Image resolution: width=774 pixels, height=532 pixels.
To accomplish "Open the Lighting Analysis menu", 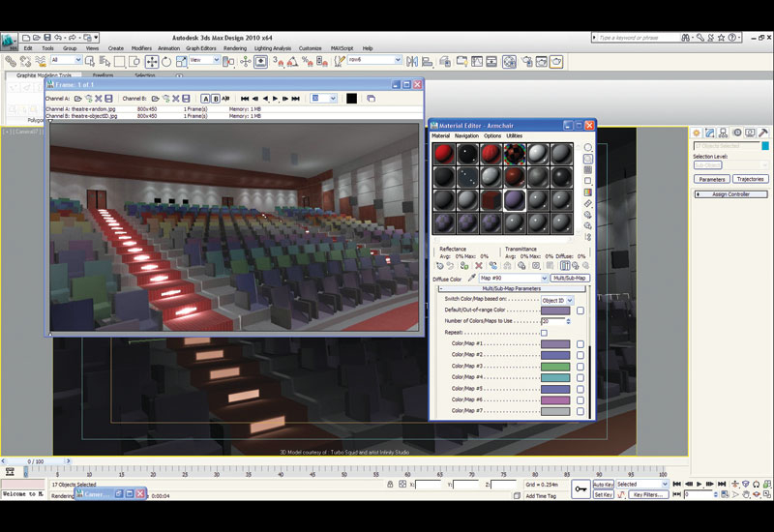I will (x=273, y=48).
